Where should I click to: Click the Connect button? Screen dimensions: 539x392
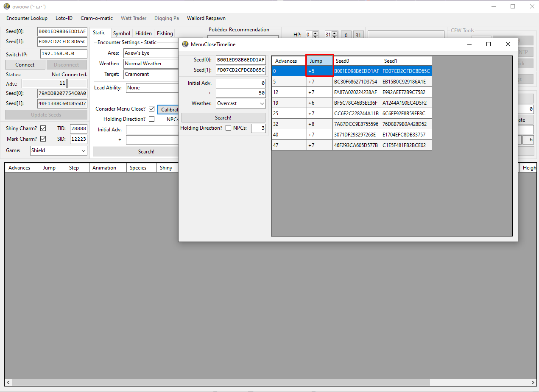[x=25, y=65]
